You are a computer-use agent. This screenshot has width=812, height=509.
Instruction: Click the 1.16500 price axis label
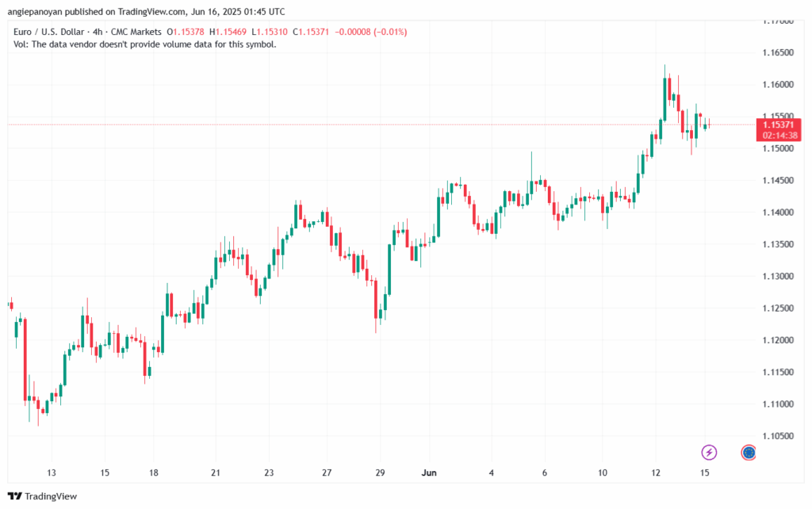pos(778,53)
